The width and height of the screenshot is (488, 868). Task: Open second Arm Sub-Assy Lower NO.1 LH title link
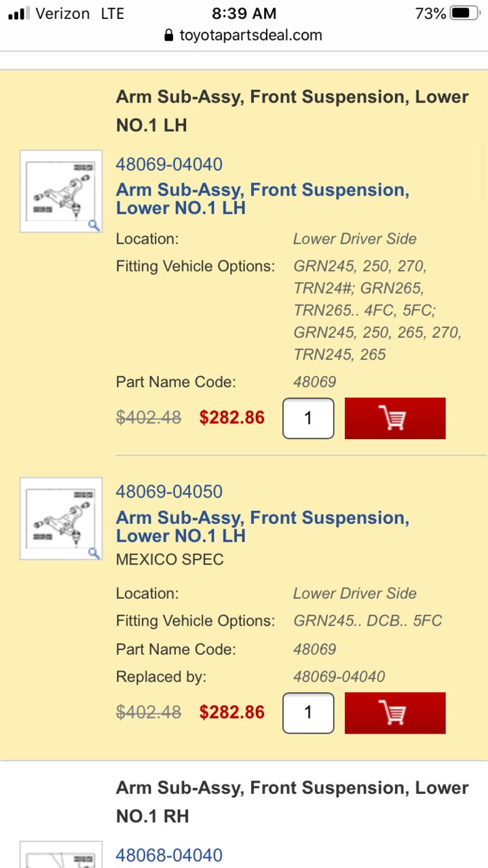coord(263,527)
